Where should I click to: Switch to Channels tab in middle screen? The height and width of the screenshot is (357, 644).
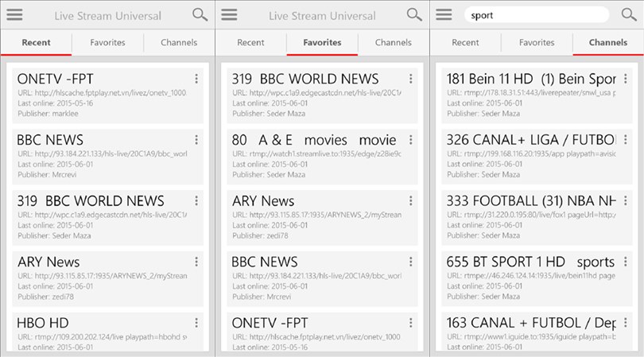tap(394, 42)
